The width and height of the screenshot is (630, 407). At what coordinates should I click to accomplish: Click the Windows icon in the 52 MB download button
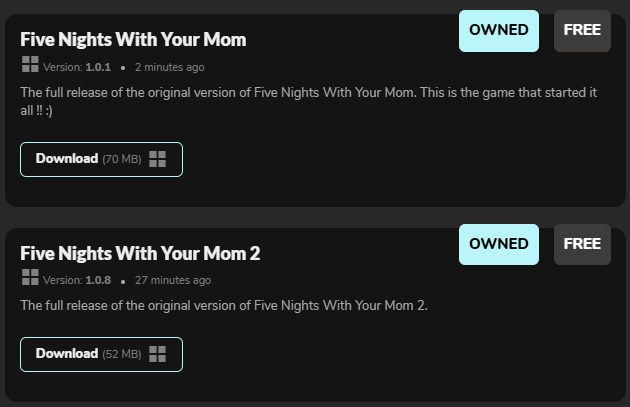click(157, 354)
